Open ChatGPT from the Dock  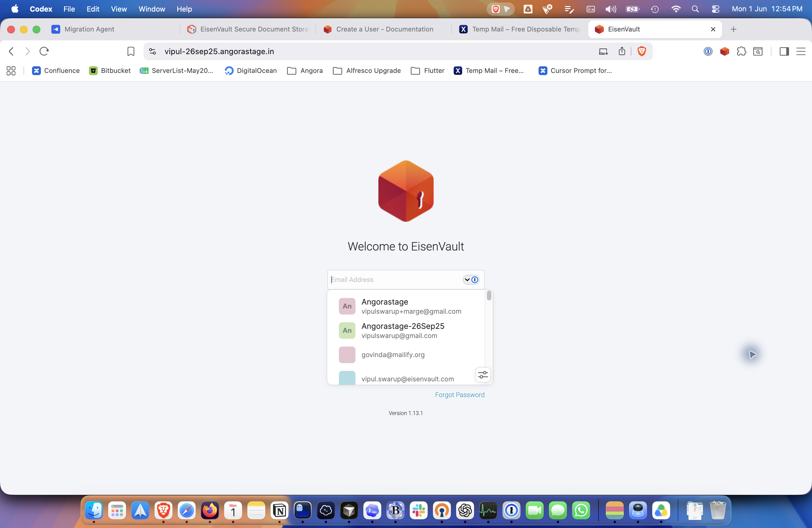coord(465,510)
